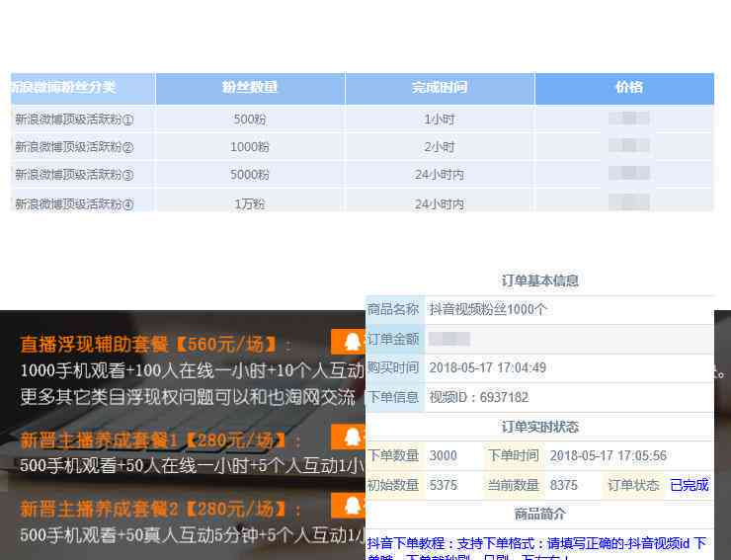Screen dimensions: 731x560
Task: Click order time 2018-05-17 17:05:56
Action: (609, 455)
